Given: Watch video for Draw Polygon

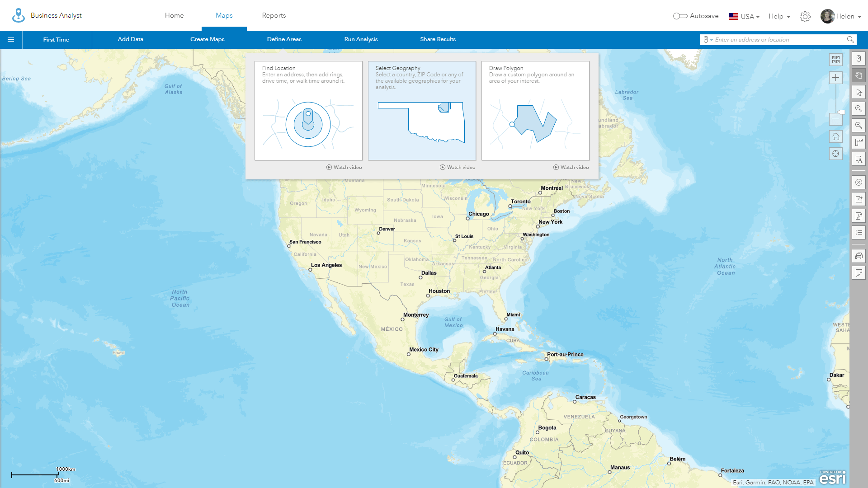Looking at the screenshot, I should [x=571, y=167].
